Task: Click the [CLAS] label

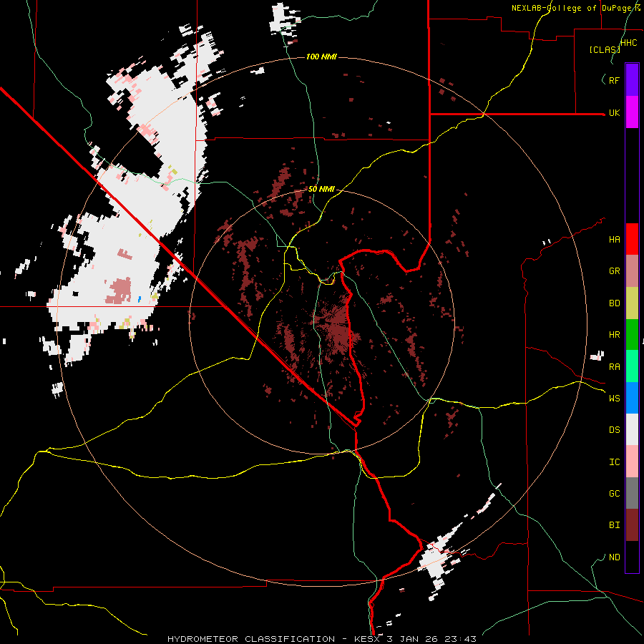Action: coord(605,49)
